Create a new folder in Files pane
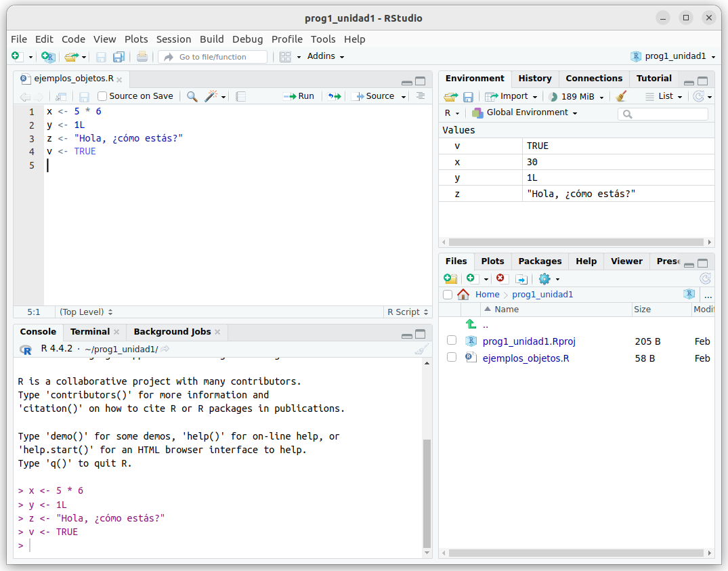728x571 pixels. point(450,278)
